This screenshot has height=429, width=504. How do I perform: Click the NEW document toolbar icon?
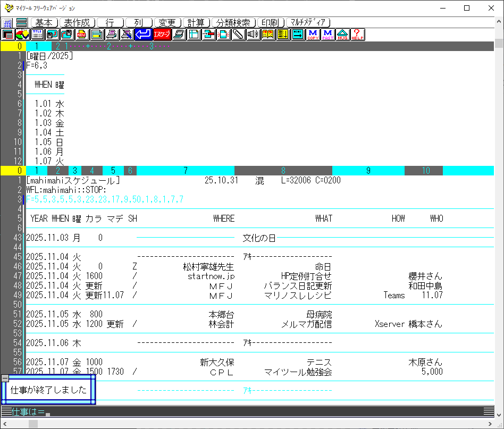tap(82, 35)
